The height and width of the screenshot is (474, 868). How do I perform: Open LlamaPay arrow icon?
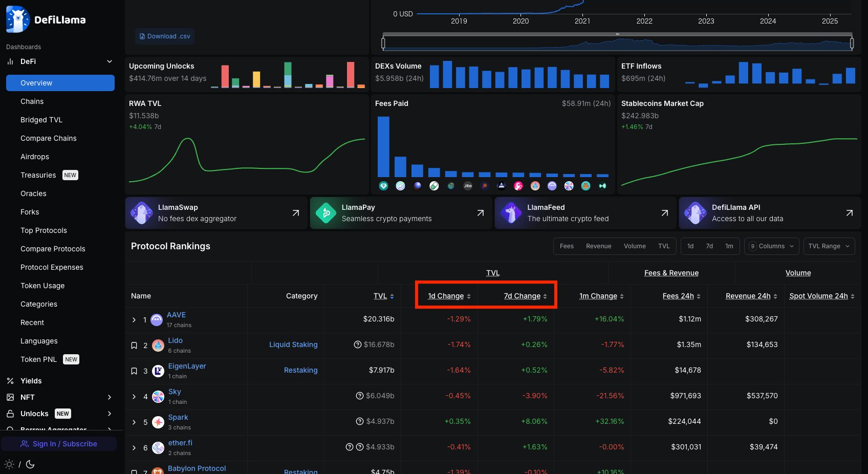pos(481,213)
